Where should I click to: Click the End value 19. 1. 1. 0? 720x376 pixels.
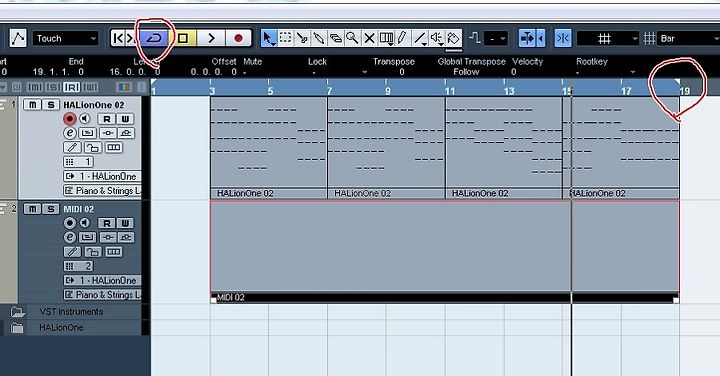coord(58,72)
